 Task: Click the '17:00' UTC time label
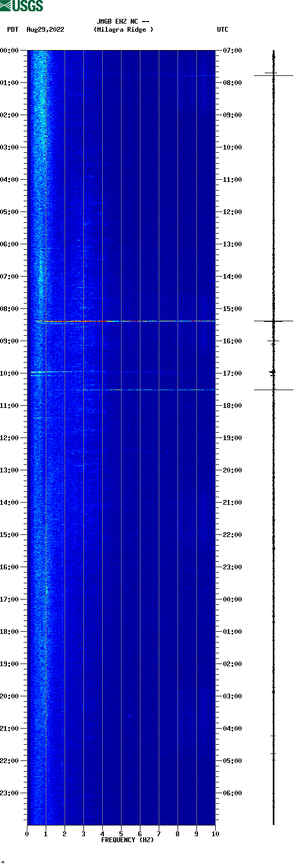tap(232, 373)
